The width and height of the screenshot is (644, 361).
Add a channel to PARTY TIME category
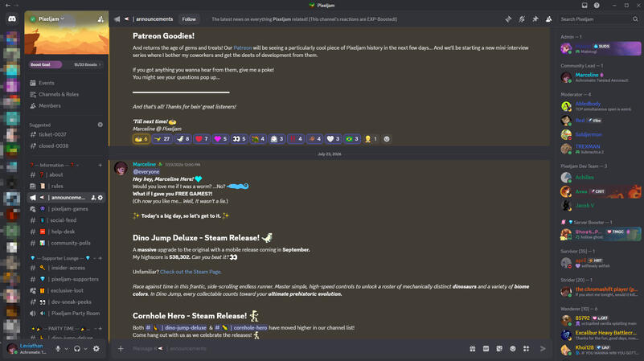coord(100,329)
